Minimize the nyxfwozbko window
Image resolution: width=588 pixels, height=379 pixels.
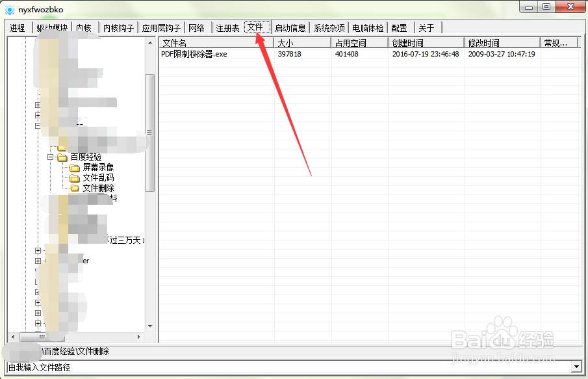[529, 7]
